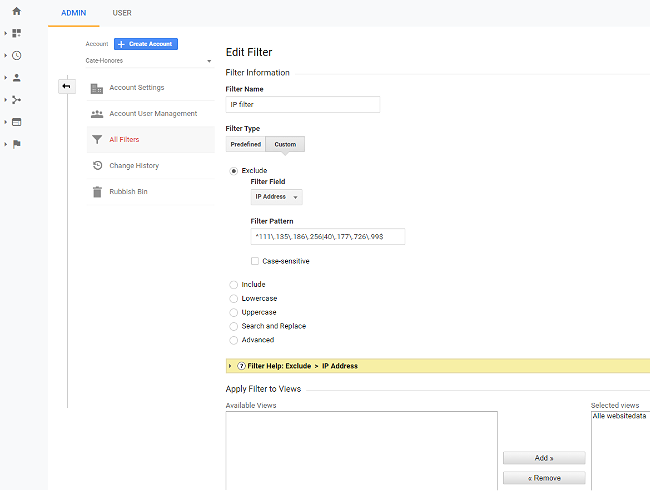This screenshot has width=650, height=491.
Task: Click the Rubbish Bin trash icon
Action: [97, 192]
